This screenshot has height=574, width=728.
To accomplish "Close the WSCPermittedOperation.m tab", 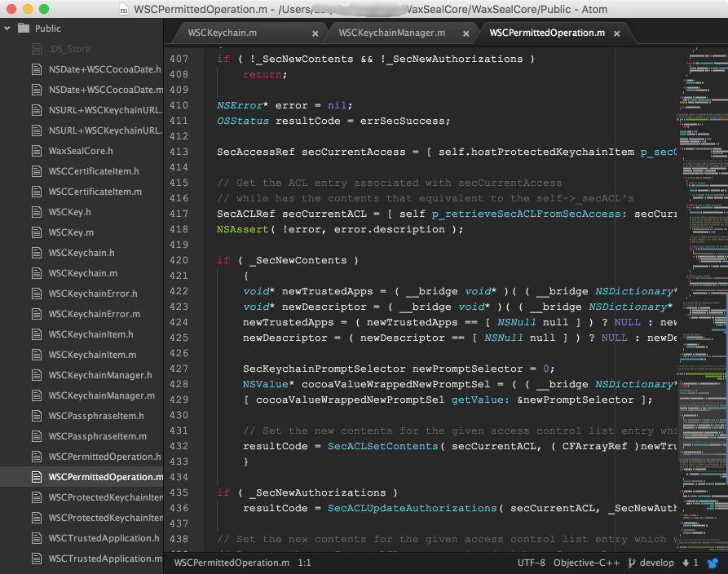I will tap(617, 33).
